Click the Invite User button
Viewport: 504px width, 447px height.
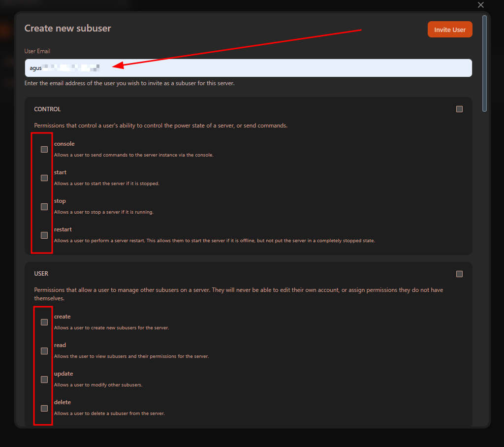449,30
